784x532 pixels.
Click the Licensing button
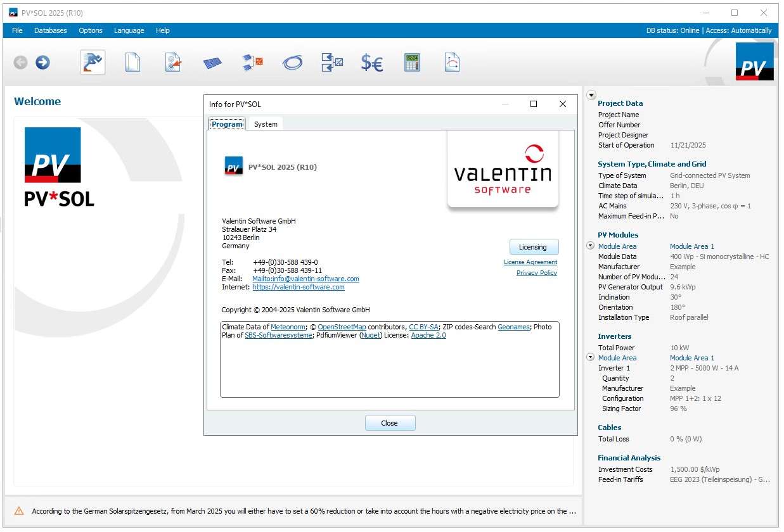click(534, 247)
